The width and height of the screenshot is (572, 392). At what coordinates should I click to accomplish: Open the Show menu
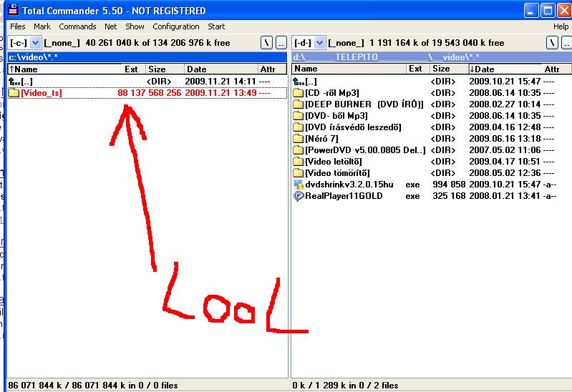pyautogui.click(x=135, y=26)
